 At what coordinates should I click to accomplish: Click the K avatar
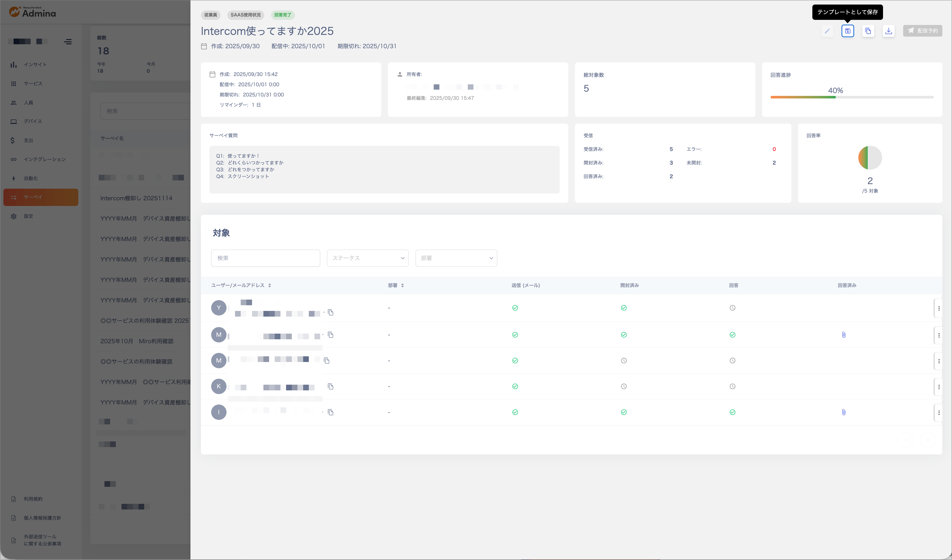(x=219, y=386)
